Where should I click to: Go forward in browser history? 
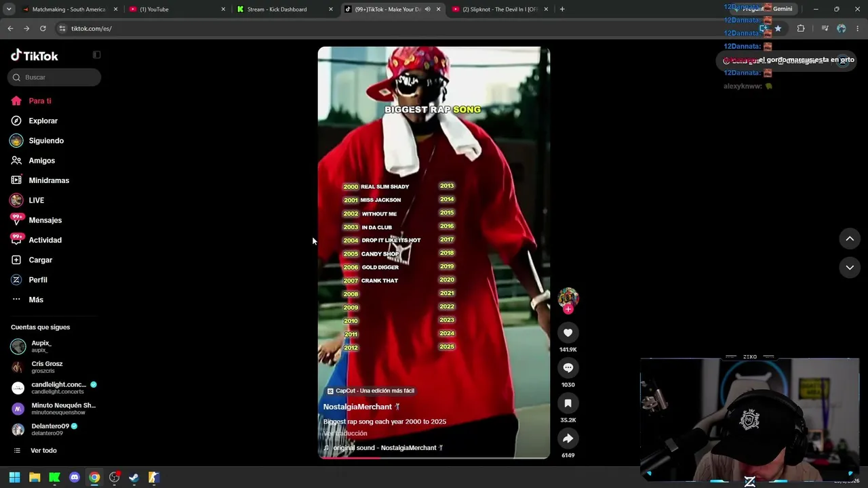pyautogui.click(x=26, y=28)
